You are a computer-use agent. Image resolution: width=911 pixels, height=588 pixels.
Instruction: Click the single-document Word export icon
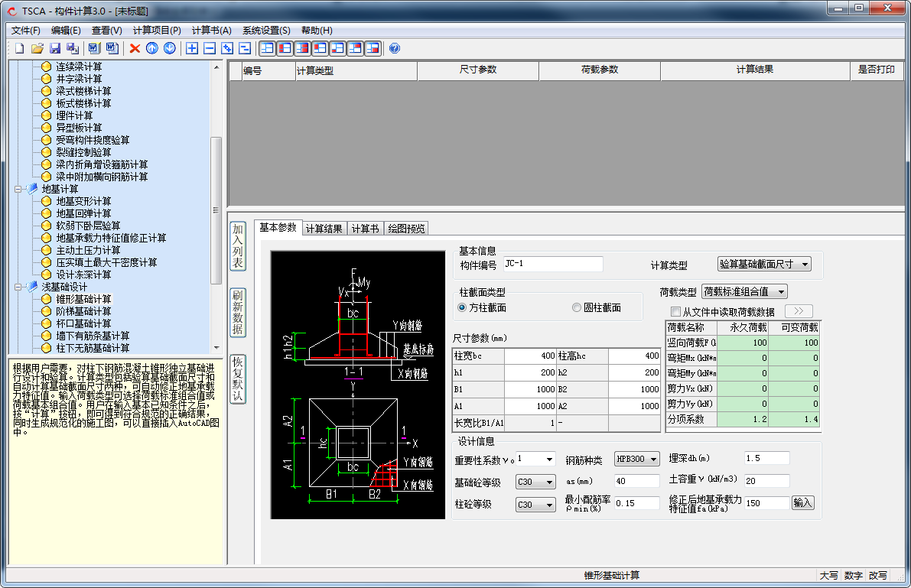click(94, 48)
